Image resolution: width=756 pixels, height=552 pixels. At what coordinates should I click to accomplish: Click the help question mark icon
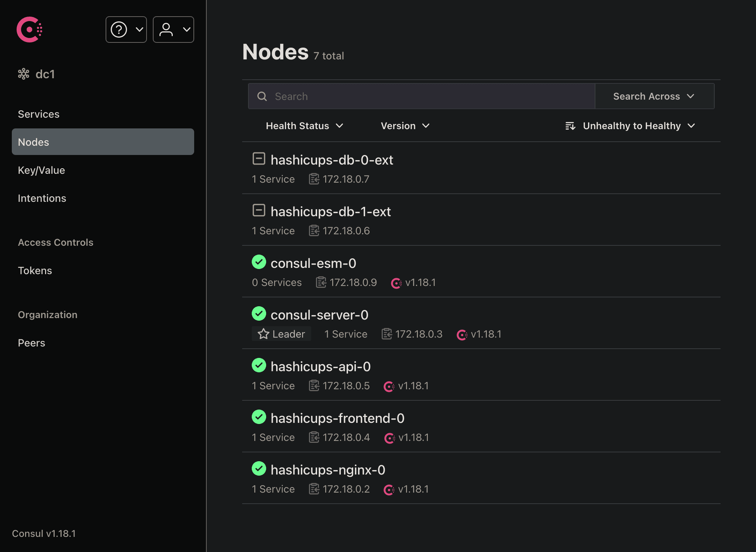119,30
